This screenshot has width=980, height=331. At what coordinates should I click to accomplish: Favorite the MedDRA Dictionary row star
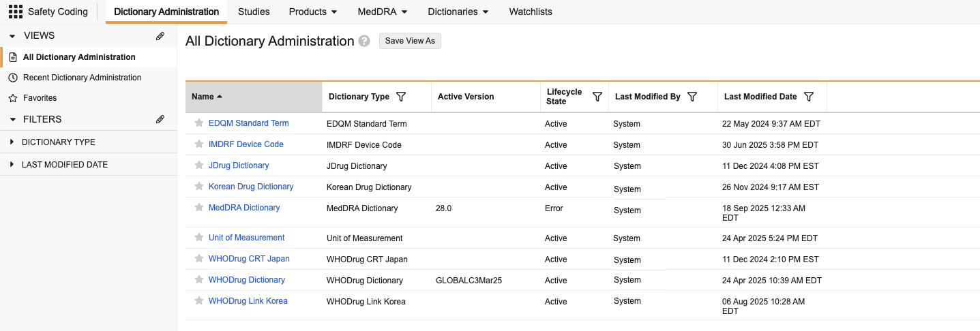click(x=199, y=208)
